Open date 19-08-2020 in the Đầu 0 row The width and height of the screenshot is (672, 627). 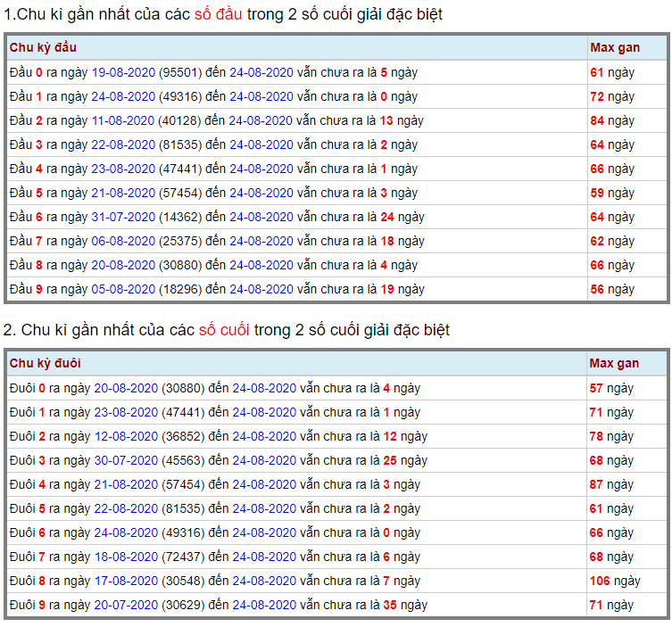point(123,72)
